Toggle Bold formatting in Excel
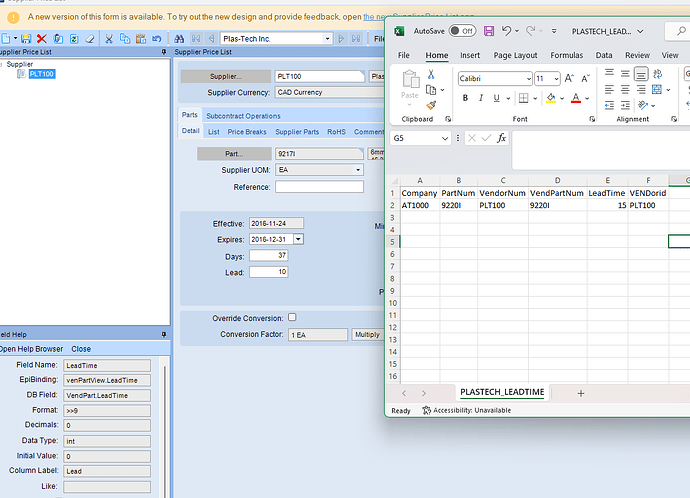Viewport: 690px width, 498px height. click(x=466, y=98)
